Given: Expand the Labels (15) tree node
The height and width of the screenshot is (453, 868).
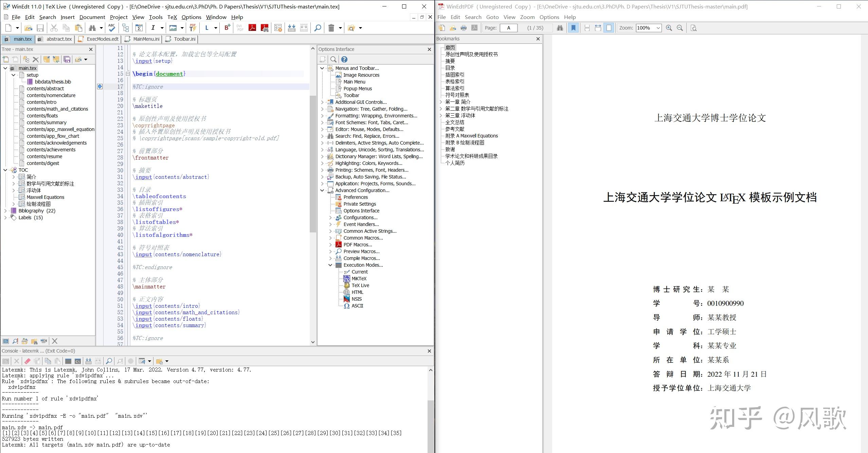Looking at the screenshot, I should (x=5, y=218).
